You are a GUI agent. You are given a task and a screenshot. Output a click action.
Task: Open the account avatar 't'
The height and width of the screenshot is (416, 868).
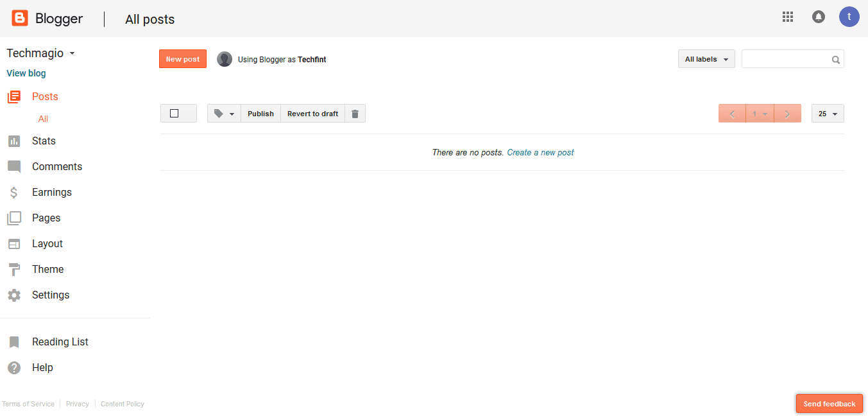coord(849,17)
